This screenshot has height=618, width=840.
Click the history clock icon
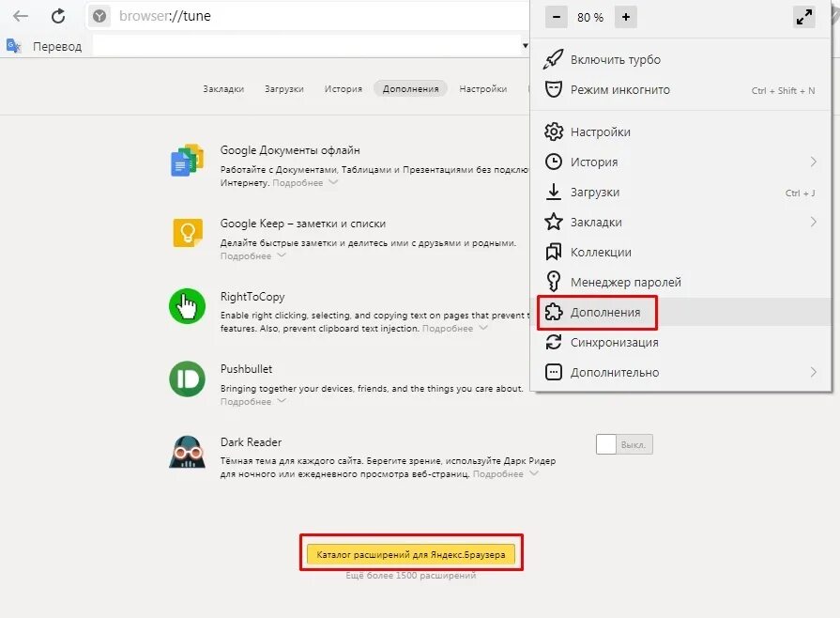tap(554, 162)
